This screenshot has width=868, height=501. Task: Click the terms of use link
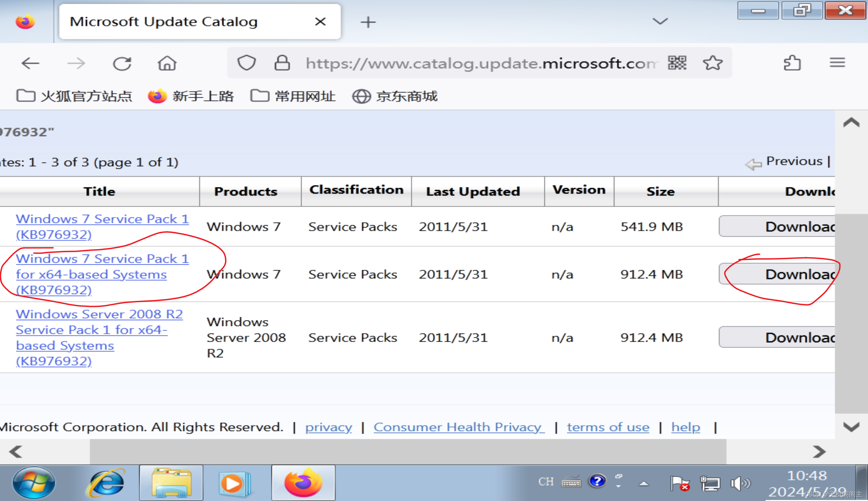click(608, 427)
